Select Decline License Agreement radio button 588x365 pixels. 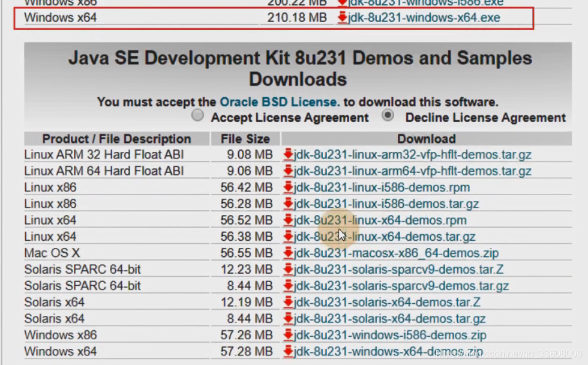point(388,115)
